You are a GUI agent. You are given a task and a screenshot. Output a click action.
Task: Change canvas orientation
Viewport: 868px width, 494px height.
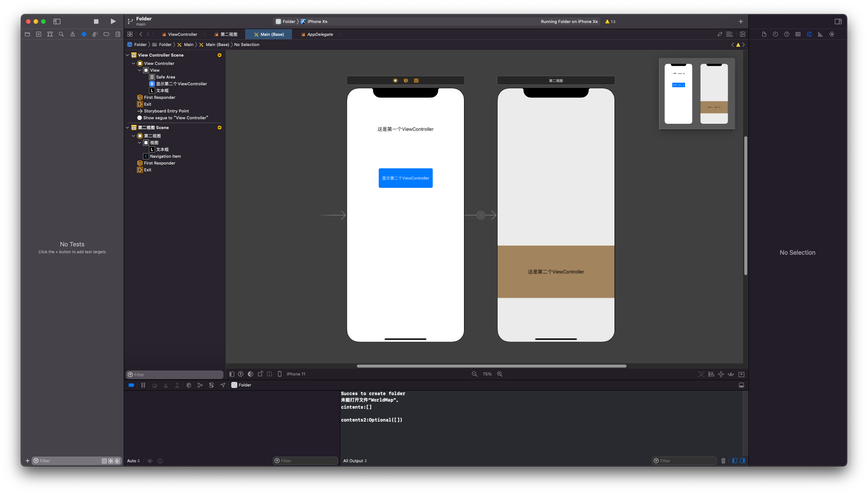tap(260, 374)
